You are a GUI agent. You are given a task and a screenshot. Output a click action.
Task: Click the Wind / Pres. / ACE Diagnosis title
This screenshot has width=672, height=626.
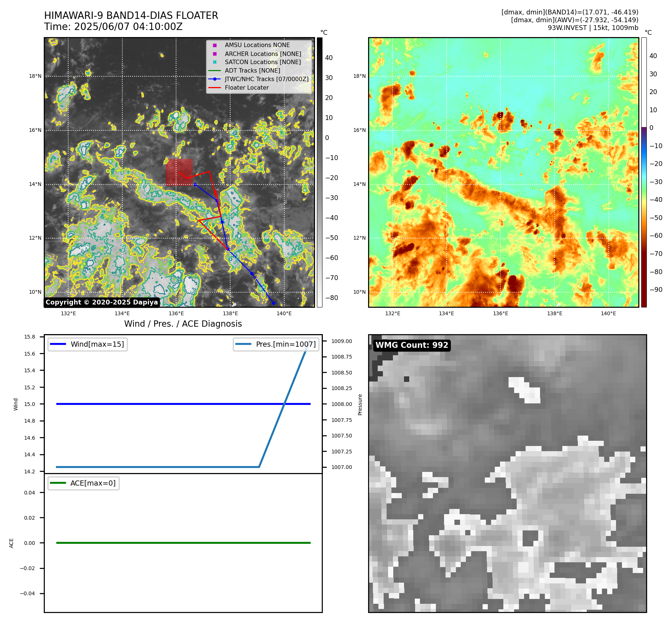pyautogui.click(x=183, y=324)
